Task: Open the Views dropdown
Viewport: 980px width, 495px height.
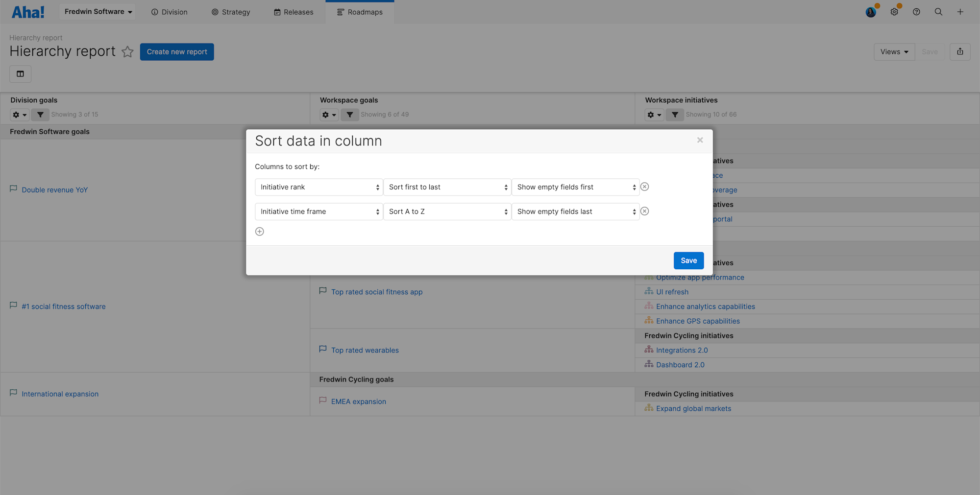Action: 894,51
